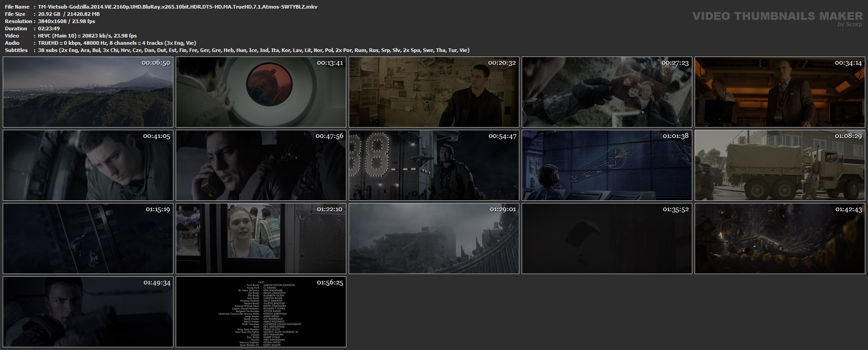Open the thumbnail at 00:47:56
Image resolution: width=868 pixels, height=350 pixels.
pos(261,166)
